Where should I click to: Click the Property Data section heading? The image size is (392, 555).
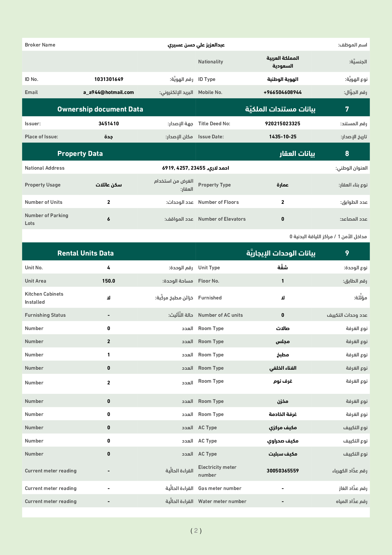tap(80, 154)
